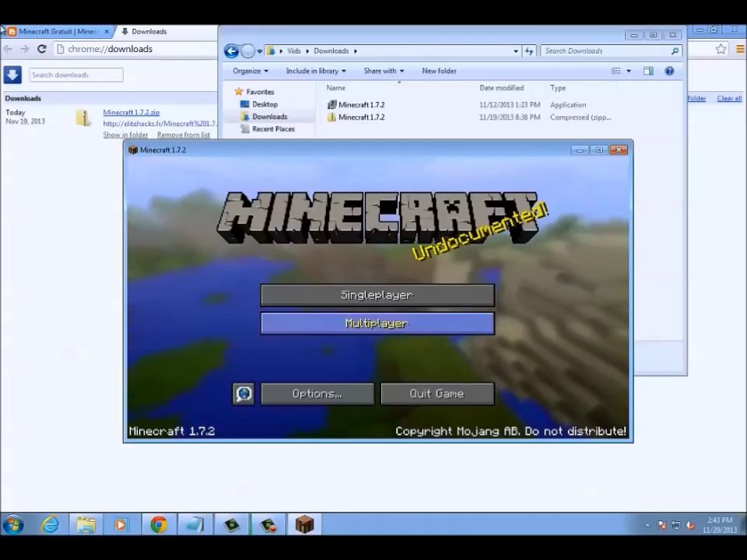747x560 pixels.
Task: Click the Multiplayer button
Action: coord(377,324)
